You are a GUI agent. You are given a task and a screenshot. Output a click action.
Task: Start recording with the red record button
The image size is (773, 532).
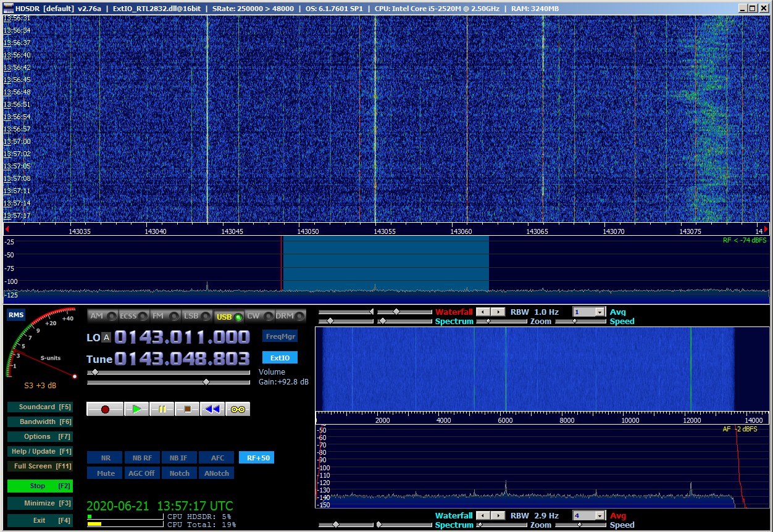click(x=105, y=409)
